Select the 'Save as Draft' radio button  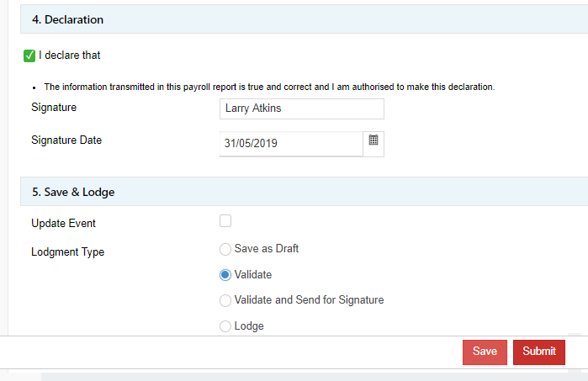225,249
